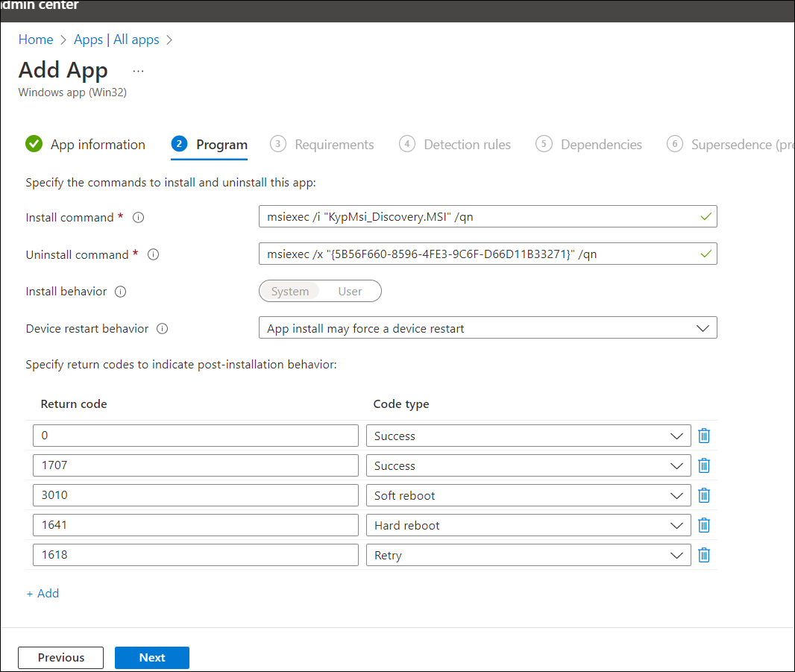The height and width of the screenshot is (672, 795).
Task: Show info tooltip for Install behavior
Action: click(120, 292)
